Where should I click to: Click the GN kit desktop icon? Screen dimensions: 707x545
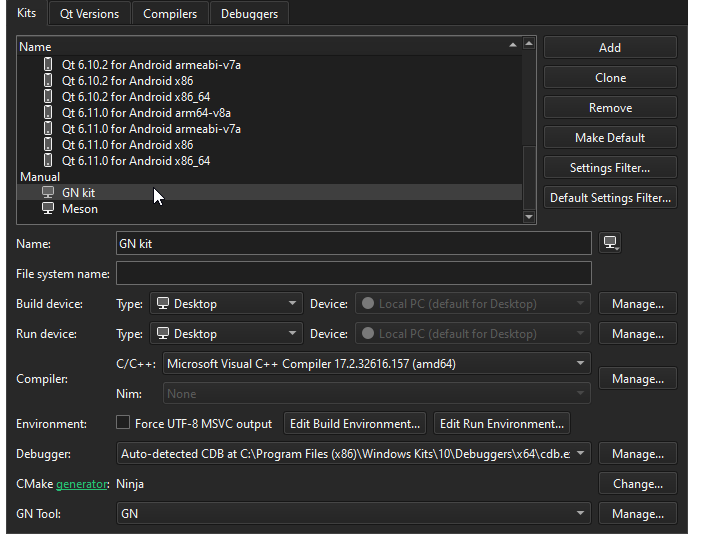click(x=48, y=192)
